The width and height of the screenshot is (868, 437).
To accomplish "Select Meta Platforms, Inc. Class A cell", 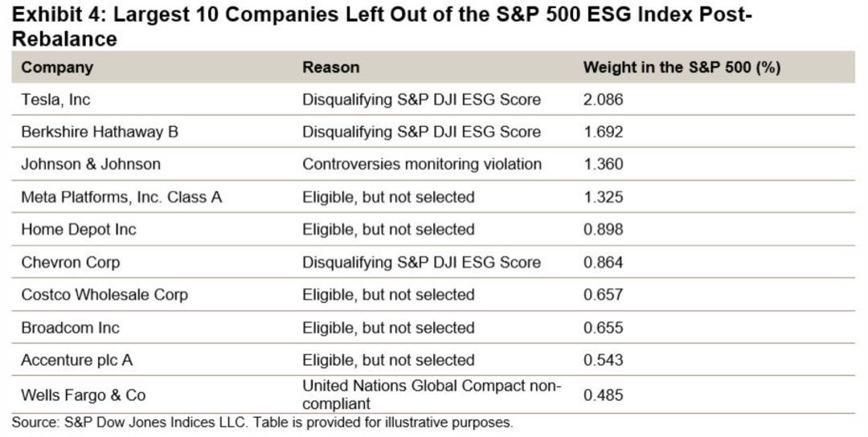I will click(x=121, y=197).
